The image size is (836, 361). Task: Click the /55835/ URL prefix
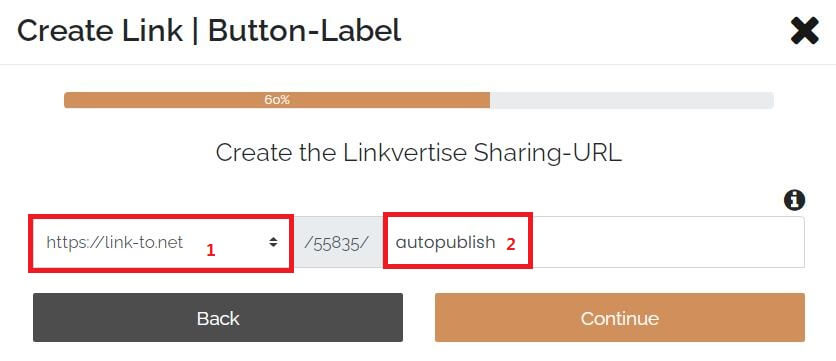coord(336,242)
